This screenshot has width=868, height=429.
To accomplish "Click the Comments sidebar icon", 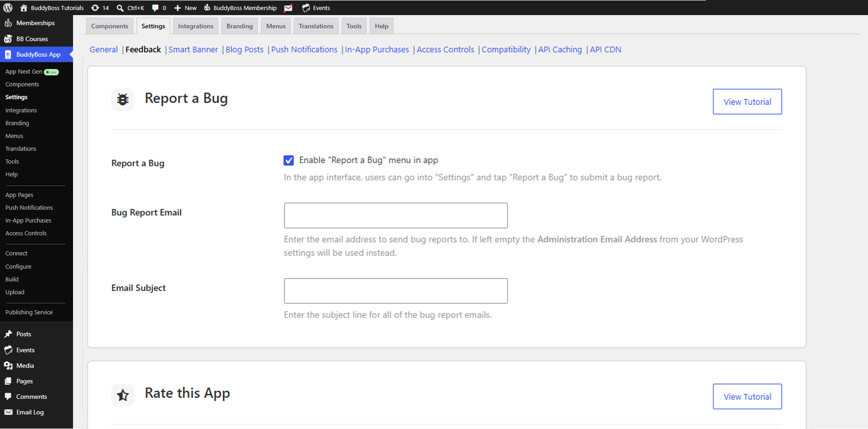I will [x=8, y=397].
